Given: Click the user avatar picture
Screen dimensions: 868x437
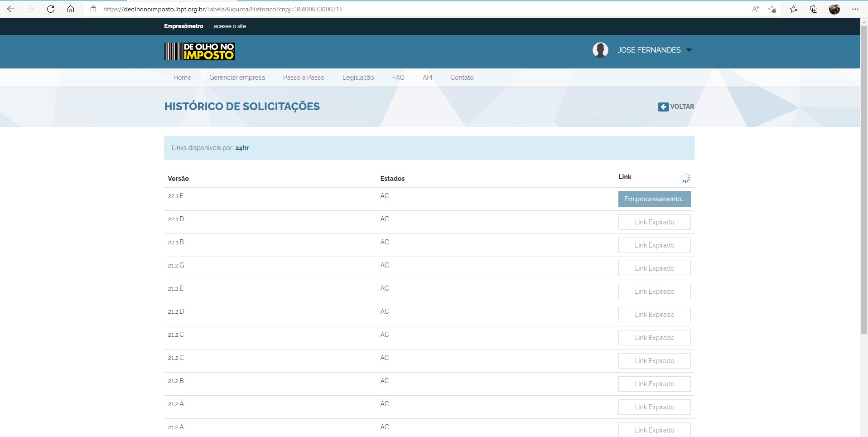Looking at the screenshot, I should coord(600,50).
